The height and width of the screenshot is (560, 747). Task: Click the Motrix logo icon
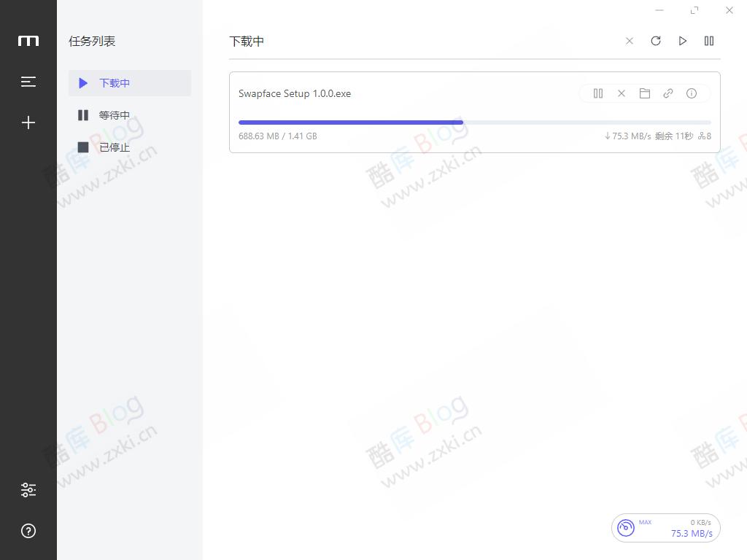point(28,41)
